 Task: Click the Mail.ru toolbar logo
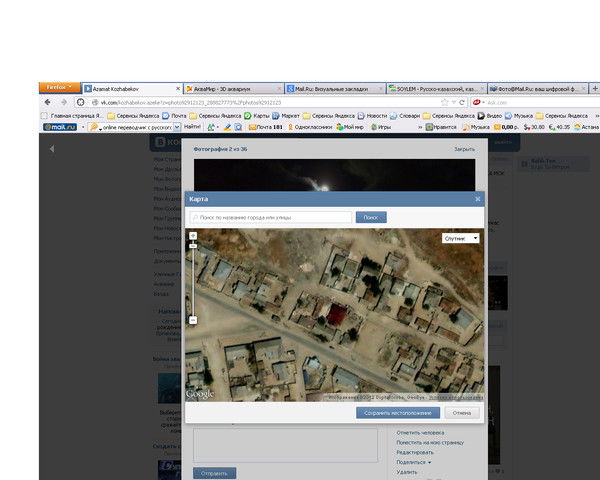[62, 127]
